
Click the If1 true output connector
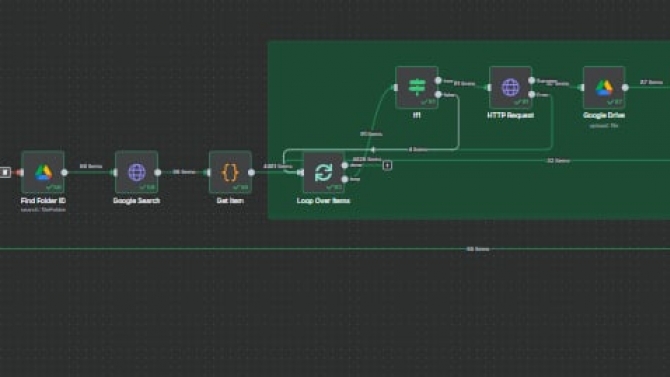438,80
